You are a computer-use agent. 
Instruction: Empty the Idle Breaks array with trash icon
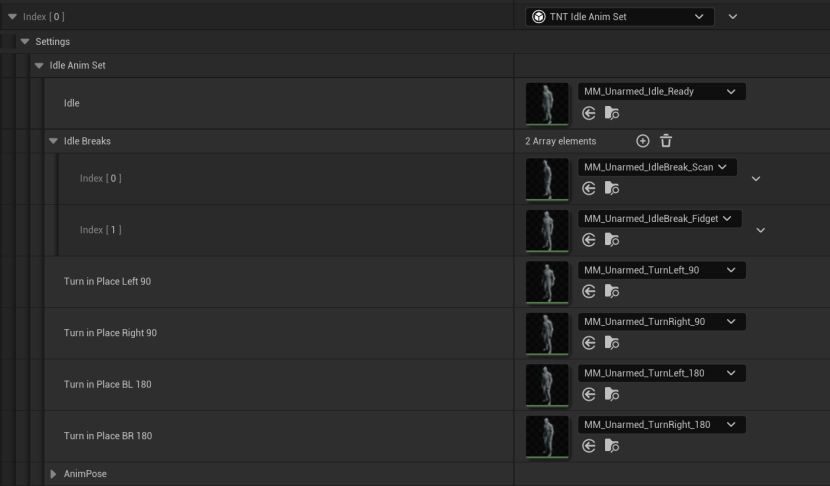tap(666, 141)
